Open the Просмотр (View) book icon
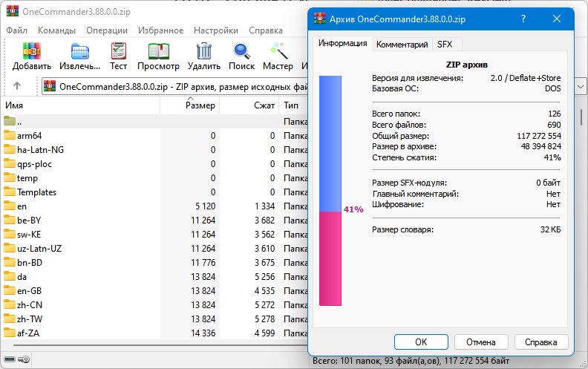 pos(158,51)
